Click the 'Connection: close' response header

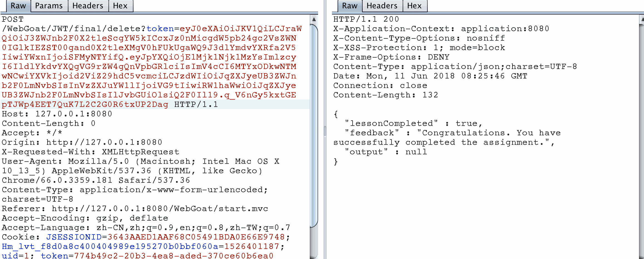coord(380,85)
